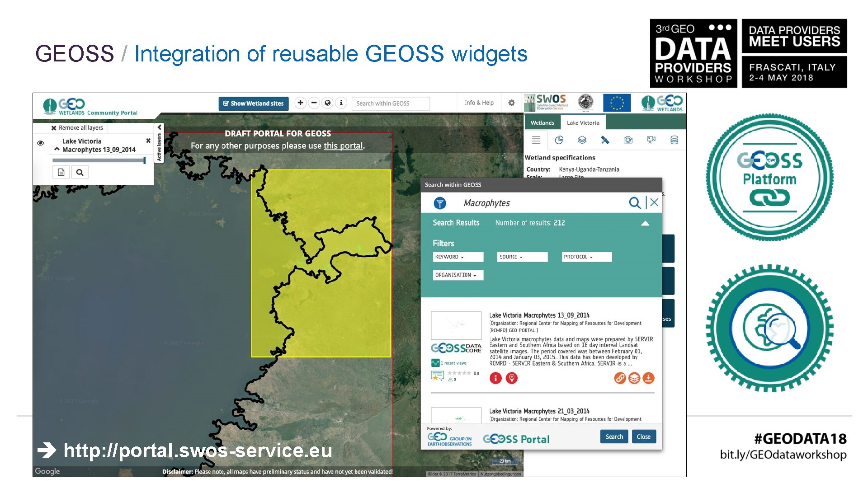Toggle visibility eye for Lake Victoria layer
The image size is (868, 488).
41,143
